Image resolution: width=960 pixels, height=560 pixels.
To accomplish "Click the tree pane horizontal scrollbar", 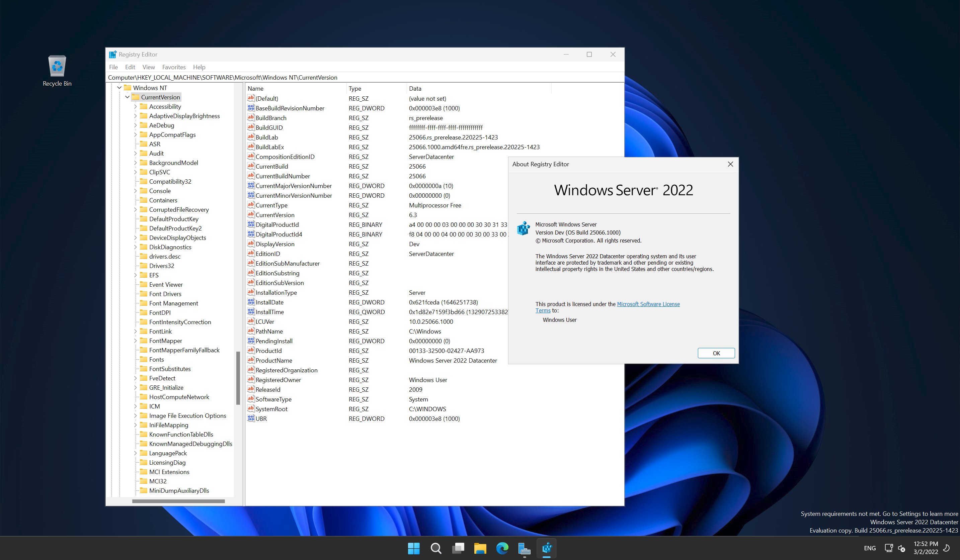I will click(178, 501).
